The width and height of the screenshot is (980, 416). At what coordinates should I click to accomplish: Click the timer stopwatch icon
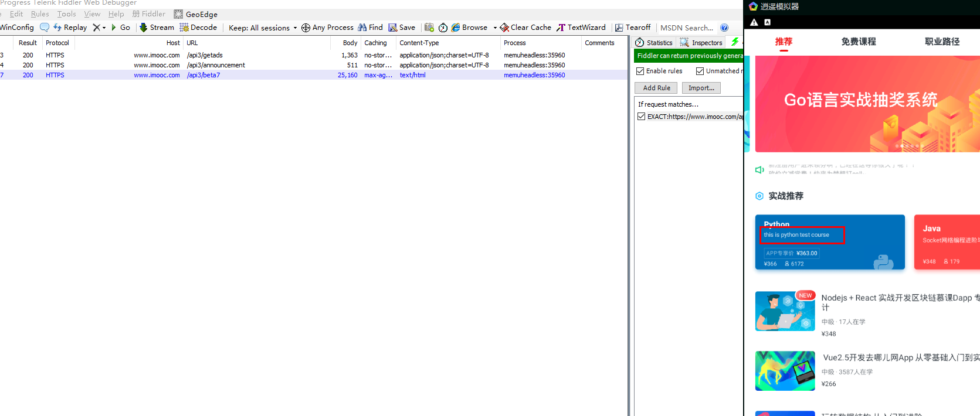tap(443, 28)
